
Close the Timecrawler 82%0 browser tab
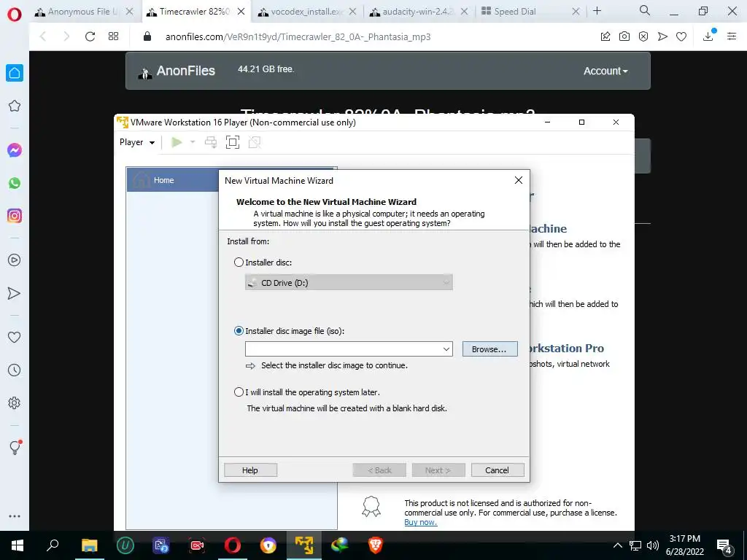coord(241,12)
